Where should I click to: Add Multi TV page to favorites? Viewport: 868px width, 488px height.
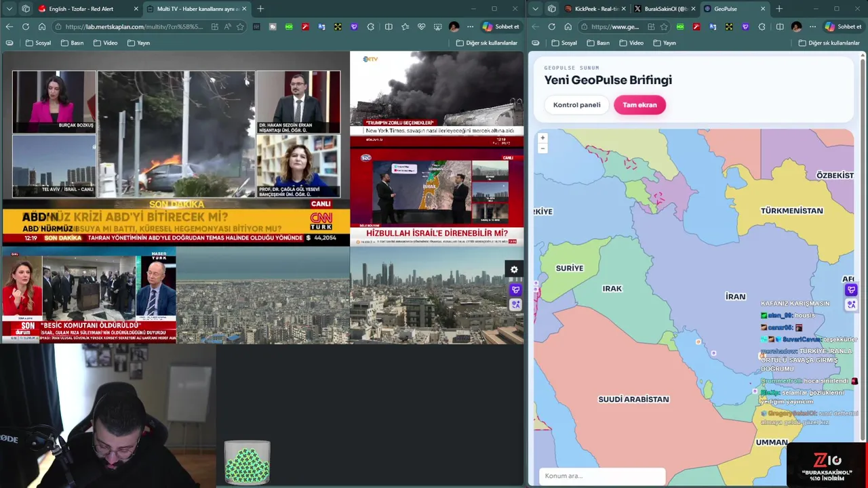pyautogui.click(x=240, y=26)
